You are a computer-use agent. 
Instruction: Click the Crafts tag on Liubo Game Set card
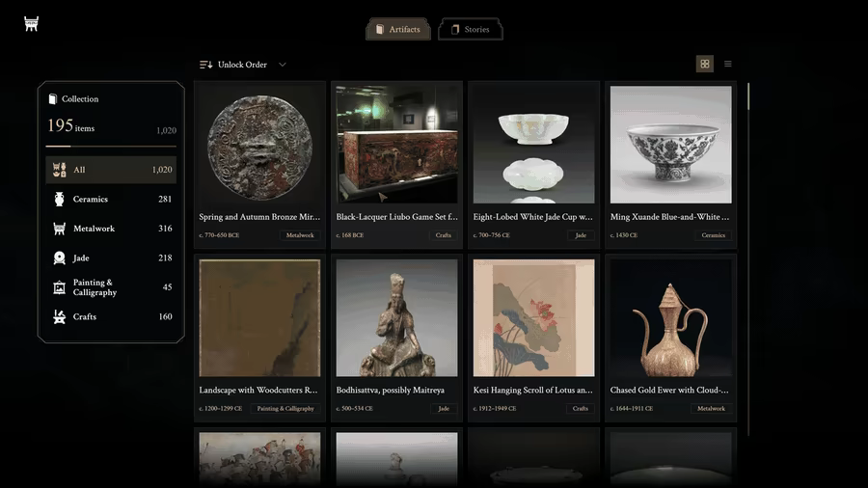click(444, 235)
